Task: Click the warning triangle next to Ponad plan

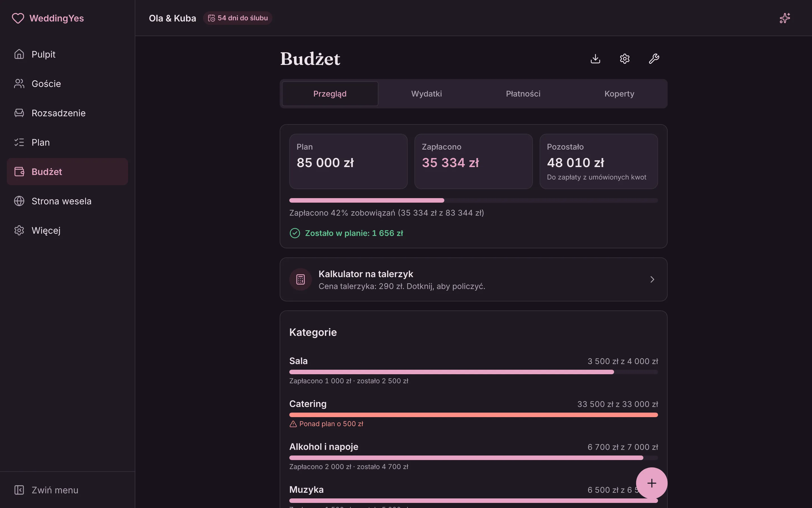Action: tap(293, 424)
